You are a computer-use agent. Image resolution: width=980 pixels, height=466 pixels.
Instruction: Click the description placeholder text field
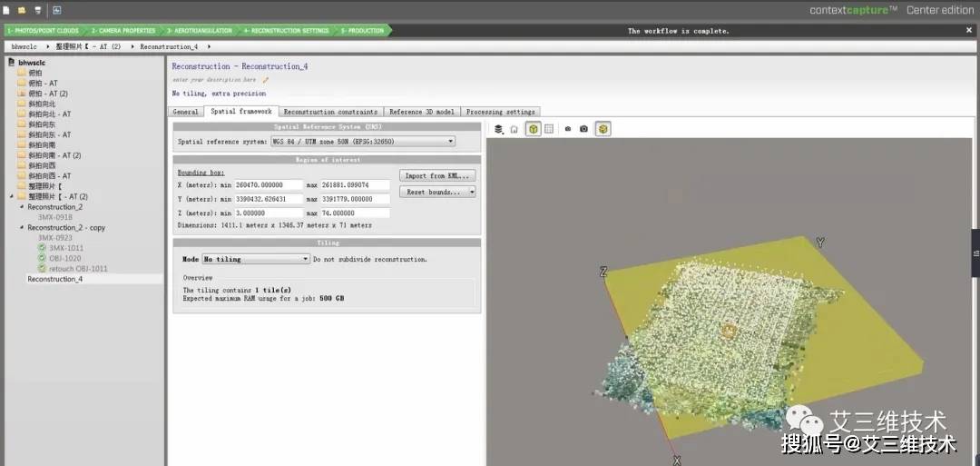[214, 80]
